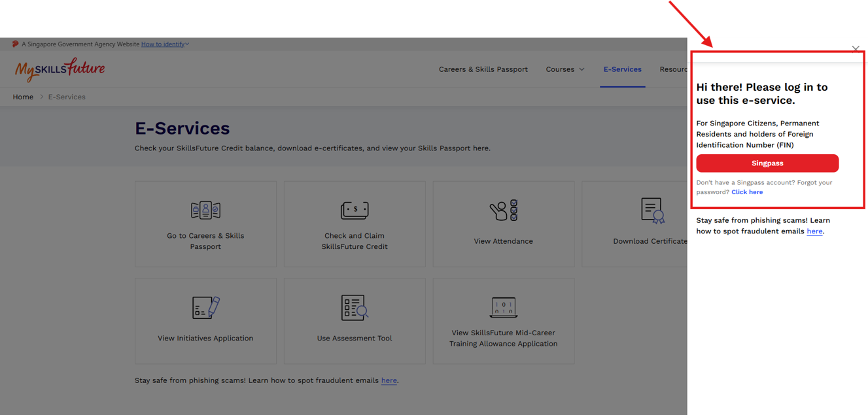Click 'Check your SkillsFuture Credit balance' description
Viewport: 868px width, 415px height.
pyautogui.click(x=313, y=148)
